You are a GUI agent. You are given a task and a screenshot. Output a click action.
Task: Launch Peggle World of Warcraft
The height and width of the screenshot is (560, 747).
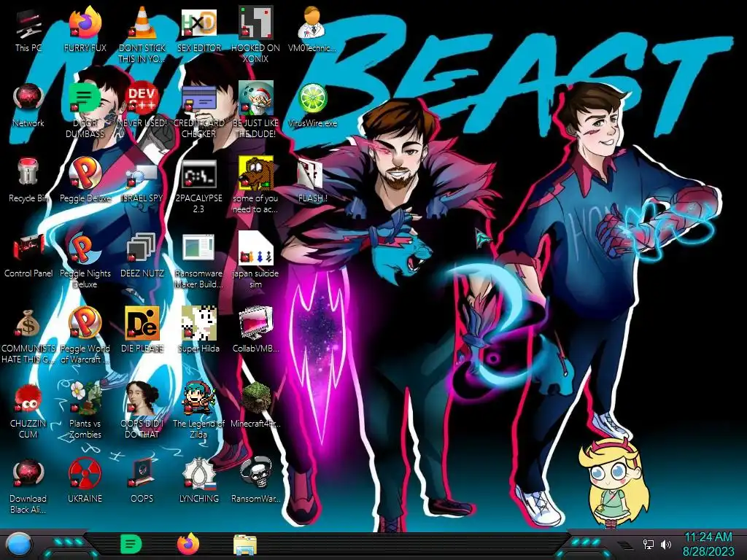[85, 324]
